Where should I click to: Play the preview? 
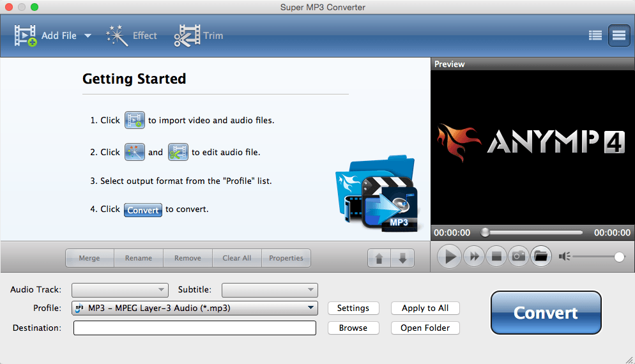pyautogui.click(x=449, y=256)
